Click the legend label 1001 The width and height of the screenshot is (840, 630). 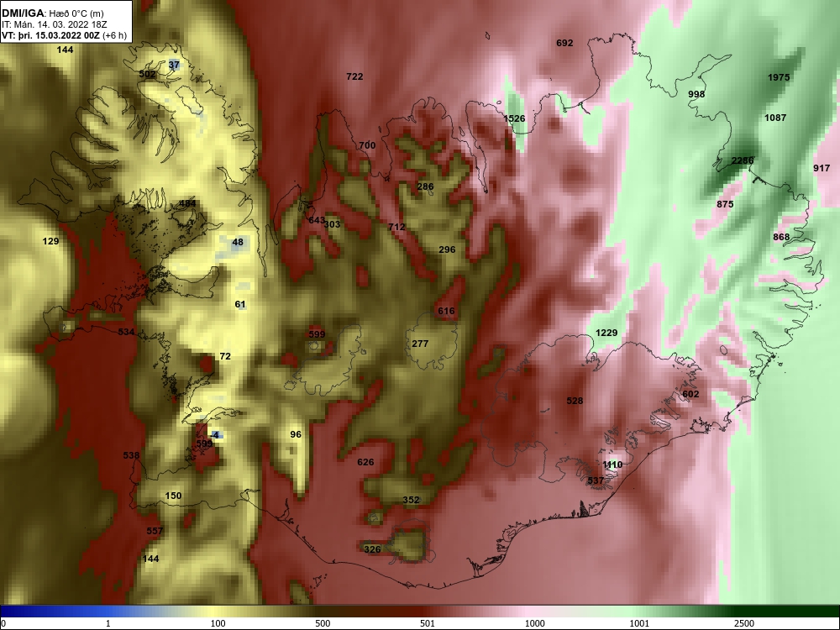639,623
